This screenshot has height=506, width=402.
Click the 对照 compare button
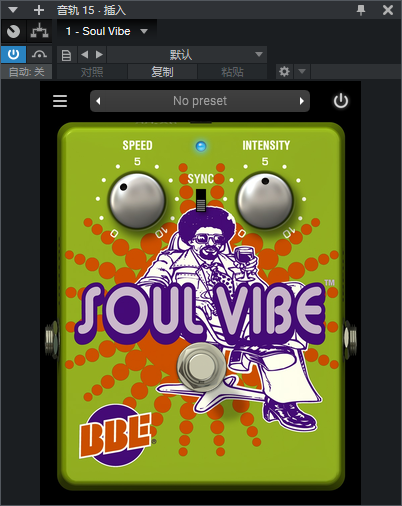click(92, 72)
